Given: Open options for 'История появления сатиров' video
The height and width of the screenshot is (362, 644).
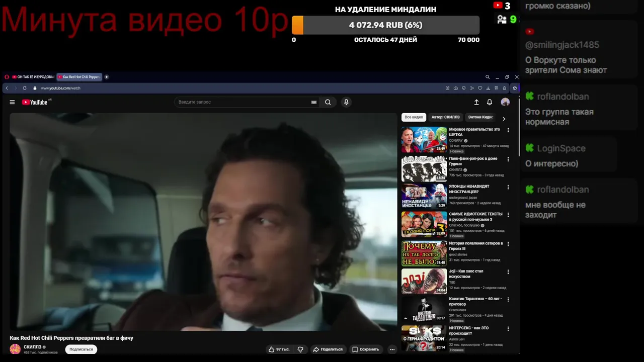Looking at the screenshot, I should point(508,244).
